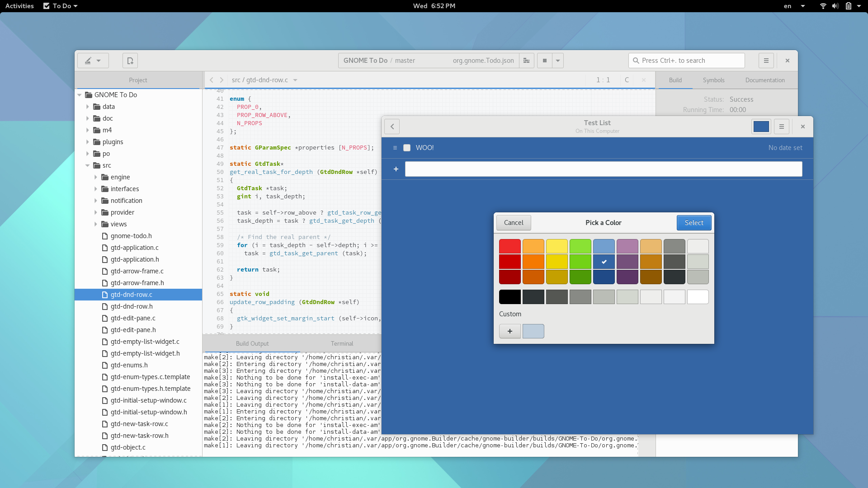Collapse the GNOME To Do root folder
The width and height of the screenshot is (868, 488).
80,95
